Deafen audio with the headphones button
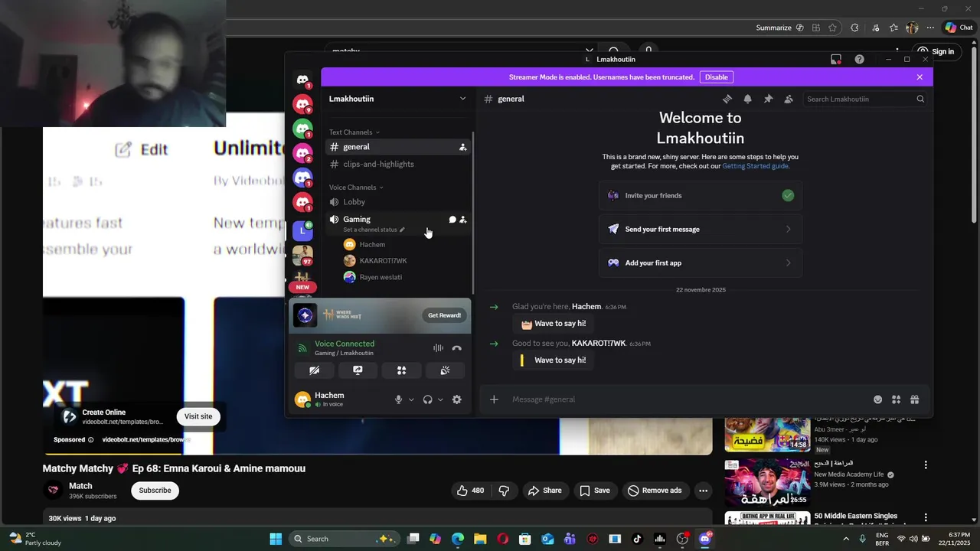Image resolution: width=980 pixels, height=551 pixels. [428, 399]
